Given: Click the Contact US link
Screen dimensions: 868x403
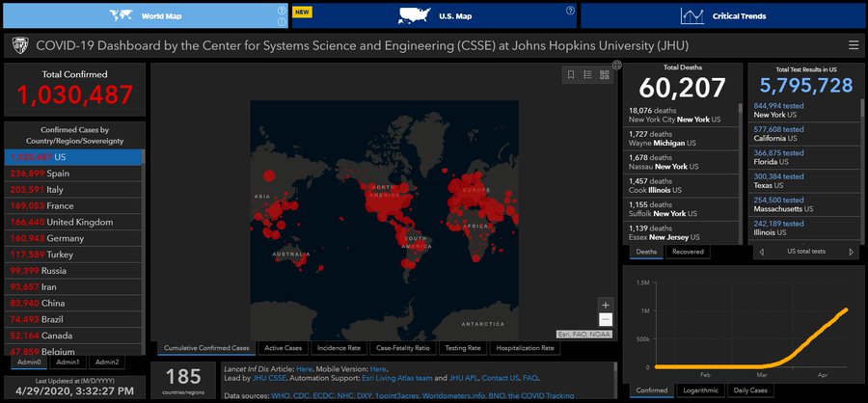Looking at the screenshot, I should click(x=501, y=378).
